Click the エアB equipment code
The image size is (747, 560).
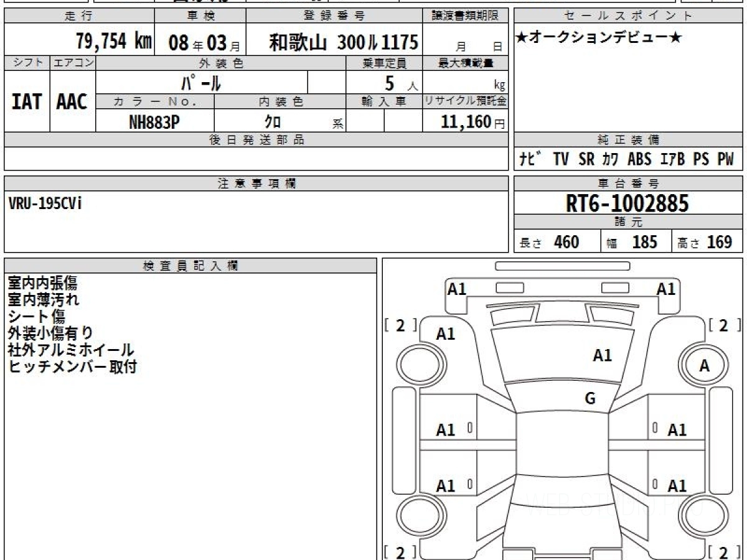pyautogui.click(x=672, y=159)
